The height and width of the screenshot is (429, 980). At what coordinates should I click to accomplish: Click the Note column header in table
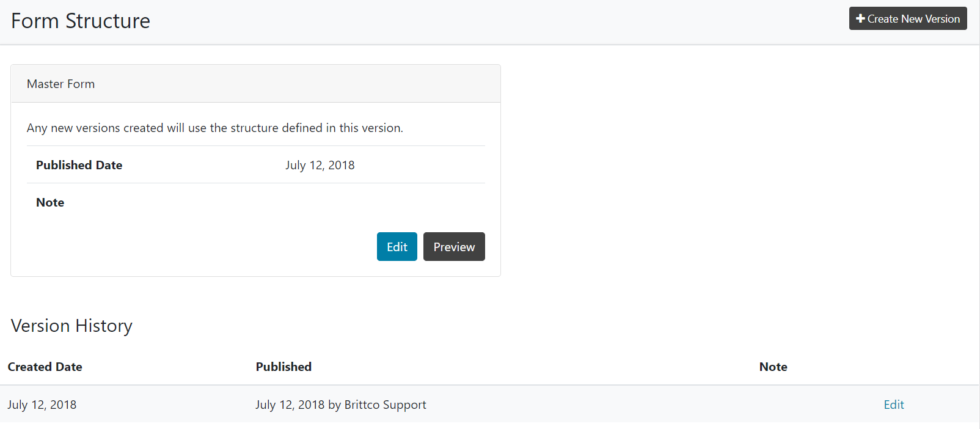click(773, 367)
